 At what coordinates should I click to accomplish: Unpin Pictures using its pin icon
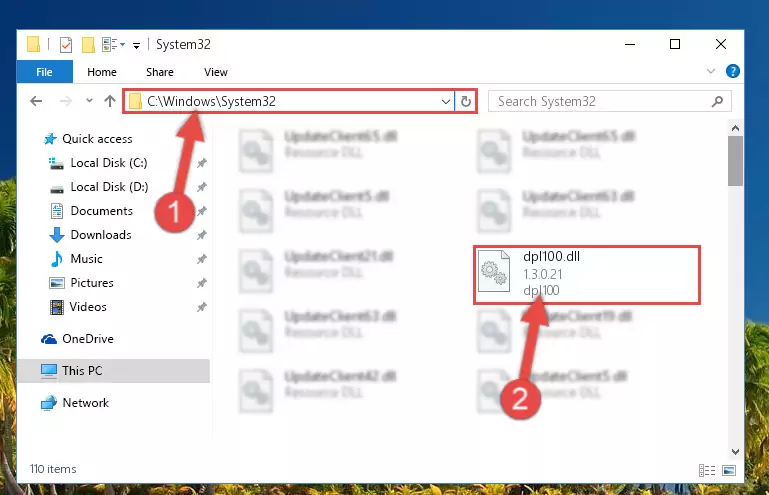point(202,283)
